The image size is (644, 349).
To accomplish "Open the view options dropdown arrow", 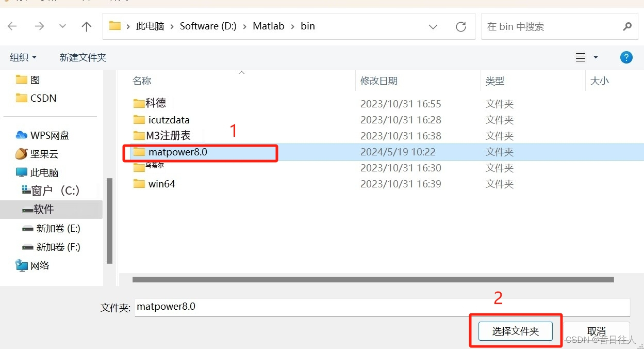I will (x=596, y=57).
